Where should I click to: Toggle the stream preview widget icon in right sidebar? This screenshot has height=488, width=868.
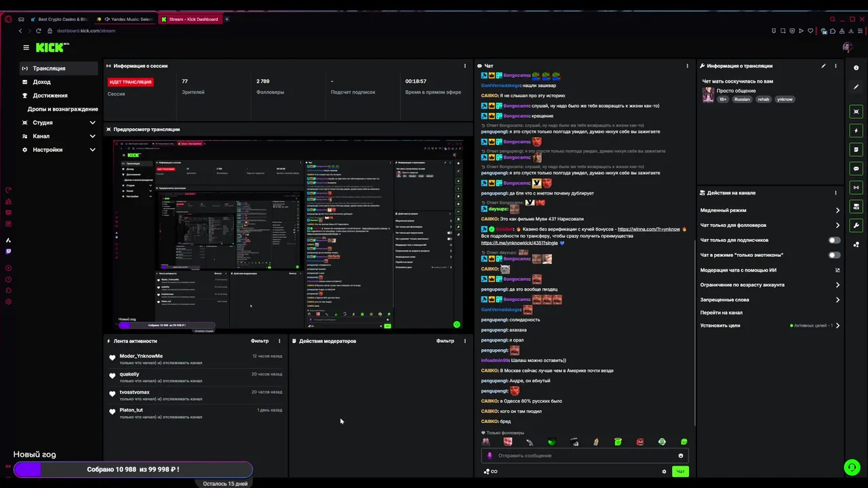[856, 112]
